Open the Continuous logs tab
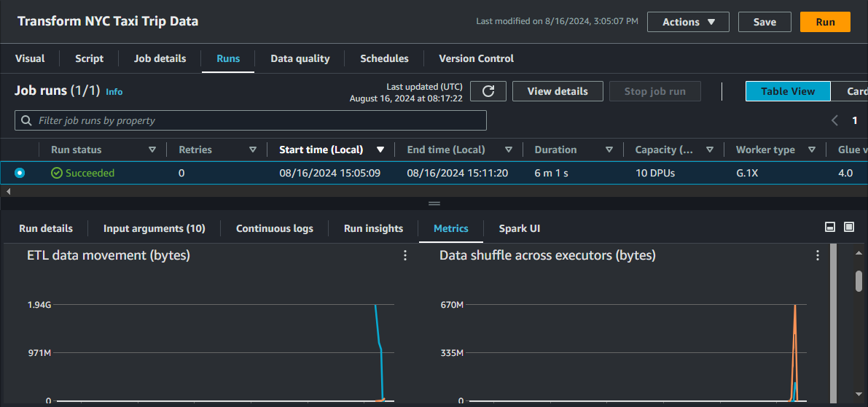 275,229
